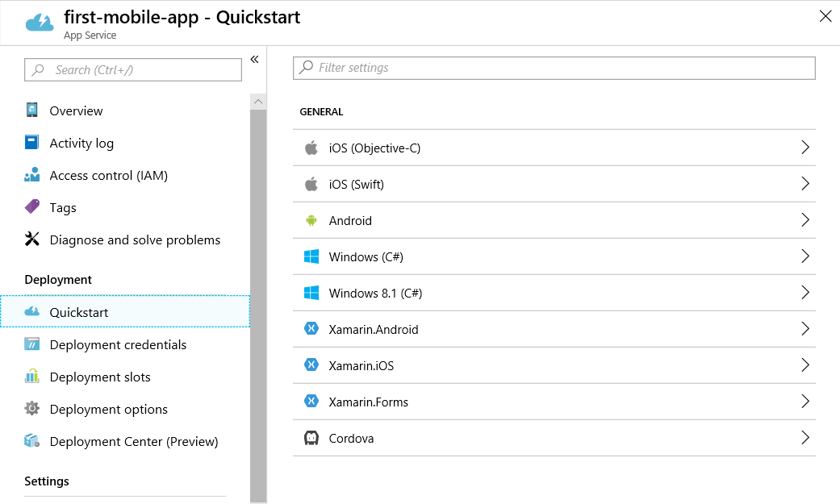Expand Xamarin.iOS row chevron
This screenshot has width=840, height=504.
click(x=805, y=365)
